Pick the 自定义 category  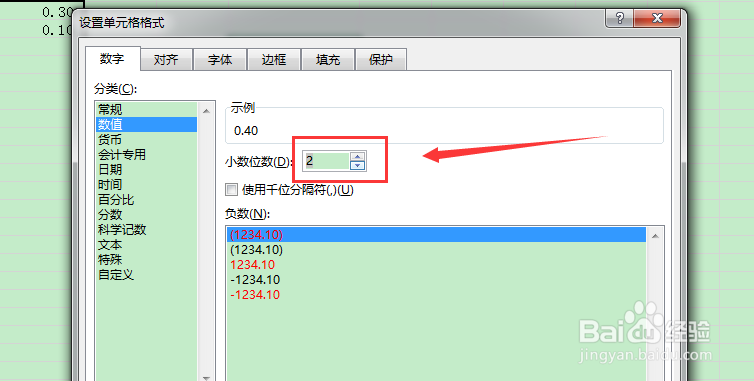point(147,275)
